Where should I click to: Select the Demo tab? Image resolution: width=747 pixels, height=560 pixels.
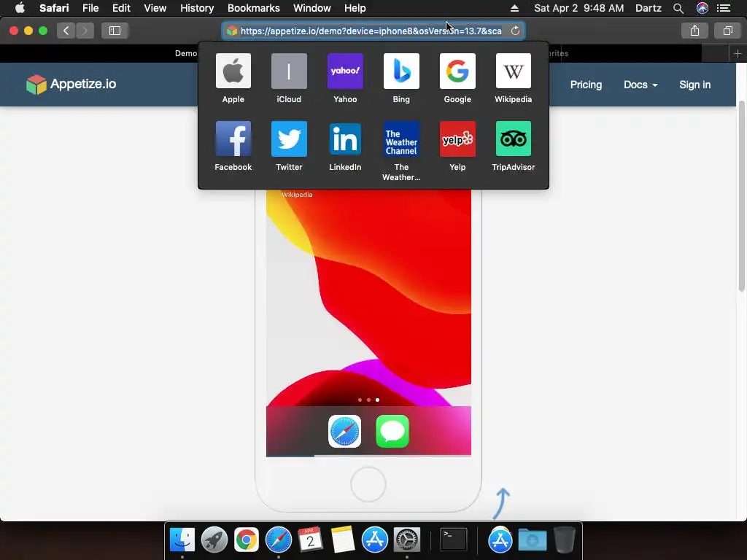click(x=186, y=53)
